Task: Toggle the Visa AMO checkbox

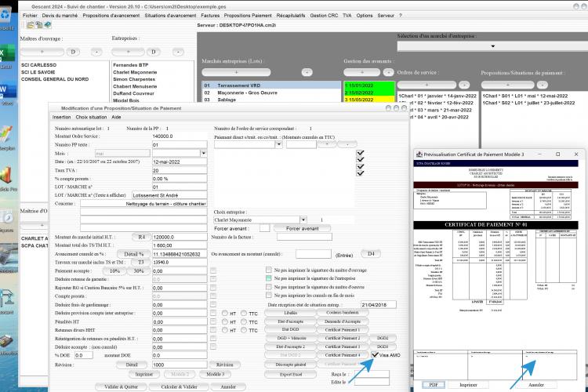Action: pyautogui.click(x=375, y=354)
